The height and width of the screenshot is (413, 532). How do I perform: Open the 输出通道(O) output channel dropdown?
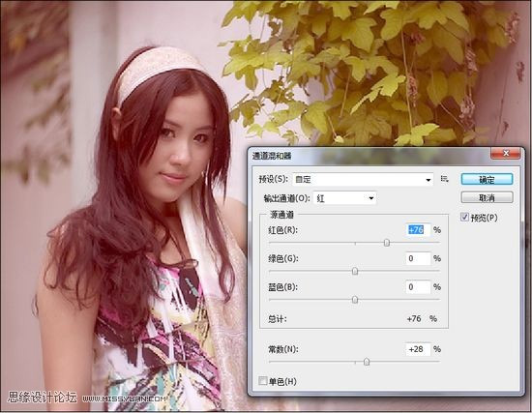[x=344, y=198]
